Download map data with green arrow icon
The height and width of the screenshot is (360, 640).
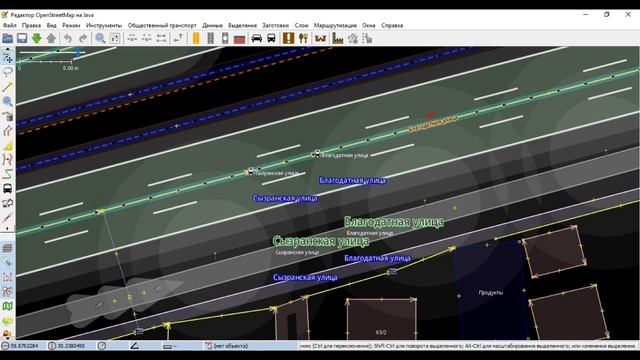coord(37,38)
